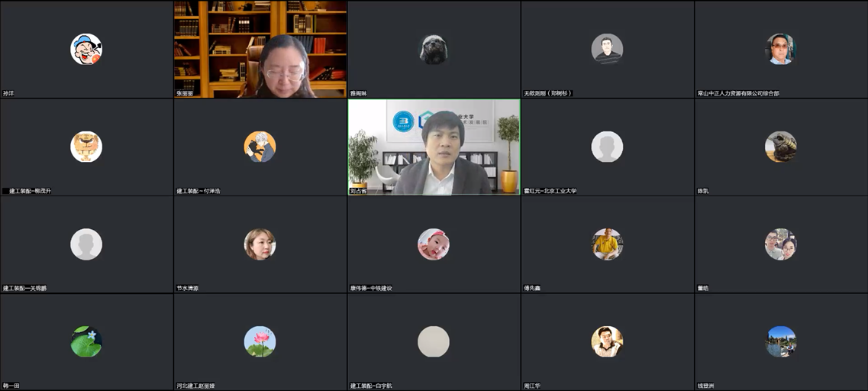Select the seal avatar in the top row
Image resolution: width=868 pixels, height=391 pixels.
click(433, 49)
